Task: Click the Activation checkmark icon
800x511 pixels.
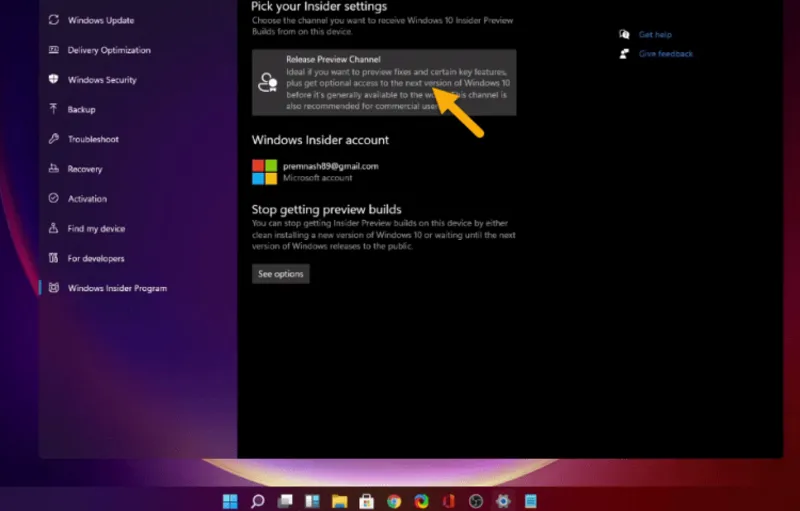Action: pyautogui.click(x=54, y=198)
